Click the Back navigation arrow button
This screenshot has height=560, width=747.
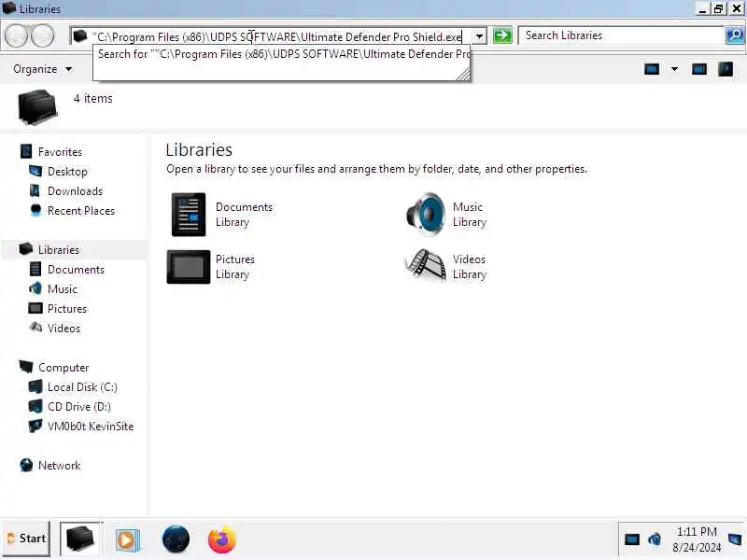(x=17, y=36)
